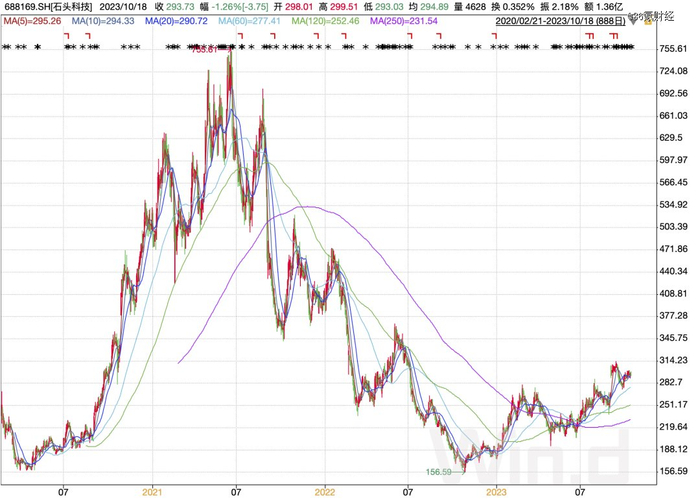This screenshot has height=499, width=700.
Task: Click the 629.5 price axis label
Action: tap(671, 137)
